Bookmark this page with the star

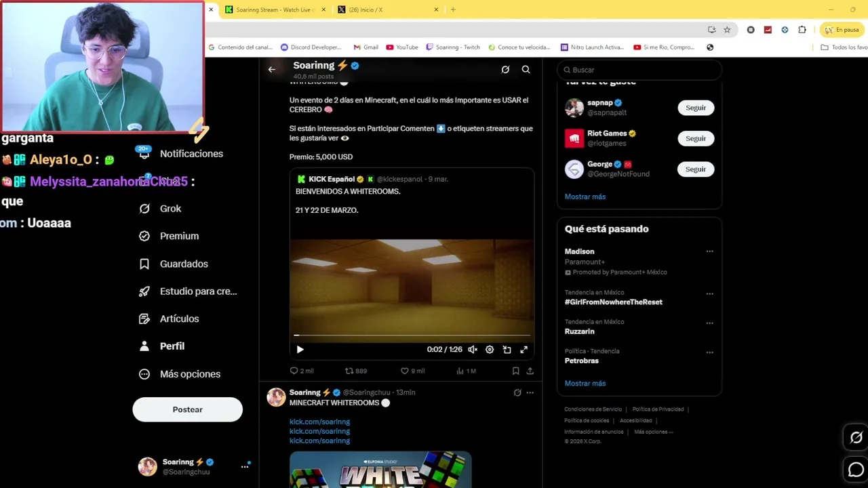[727, 30]
